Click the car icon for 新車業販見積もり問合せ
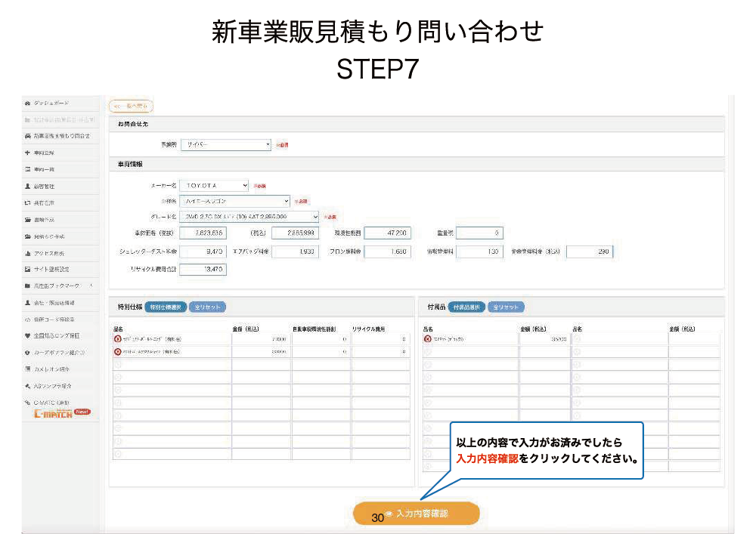 point(27,136)
